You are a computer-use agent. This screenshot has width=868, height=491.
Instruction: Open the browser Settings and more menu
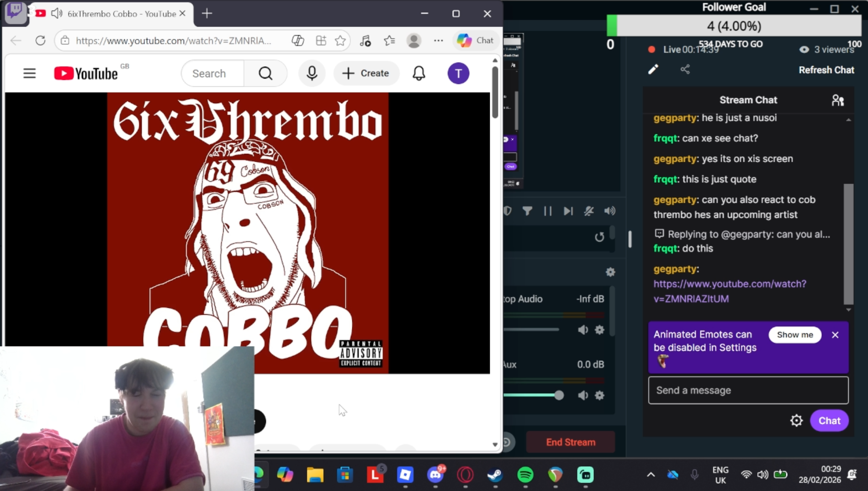[438, 41]
